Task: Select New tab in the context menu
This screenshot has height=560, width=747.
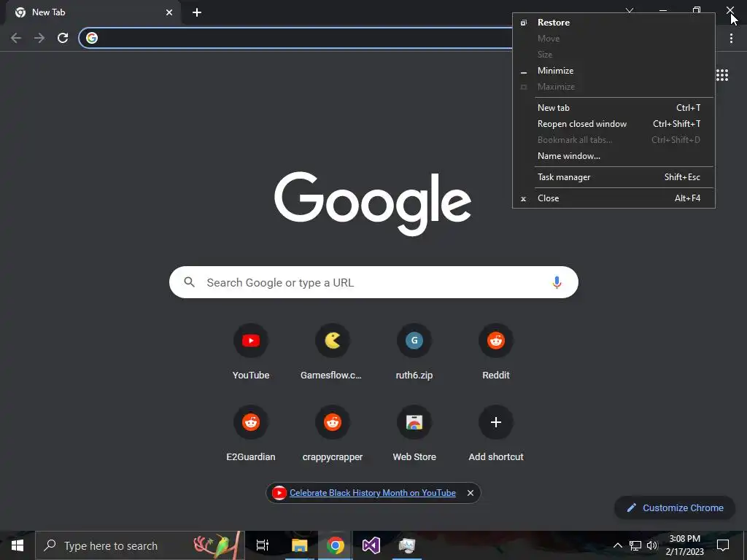Action: (614, 108)
